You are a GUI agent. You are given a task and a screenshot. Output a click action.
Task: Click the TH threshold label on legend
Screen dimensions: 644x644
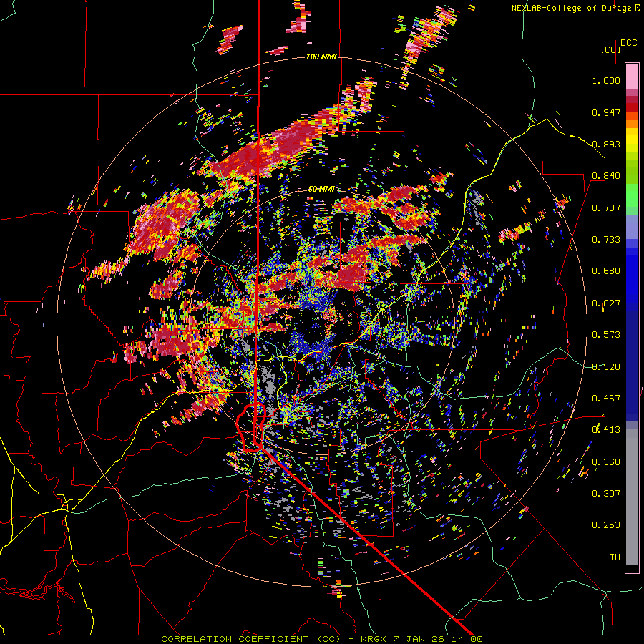pyautogui.click(x=615, y=557)
